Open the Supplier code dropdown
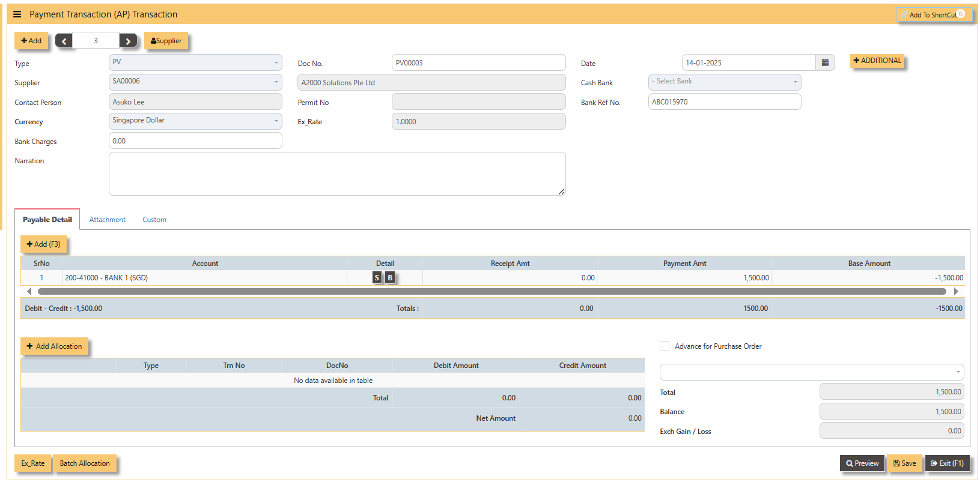 click(195, 82)
